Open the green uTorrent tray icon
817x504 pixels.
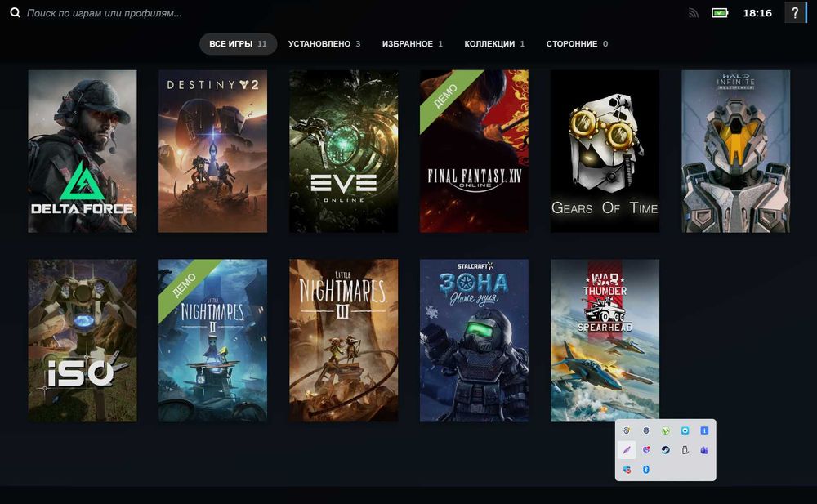tap(665, 430)
